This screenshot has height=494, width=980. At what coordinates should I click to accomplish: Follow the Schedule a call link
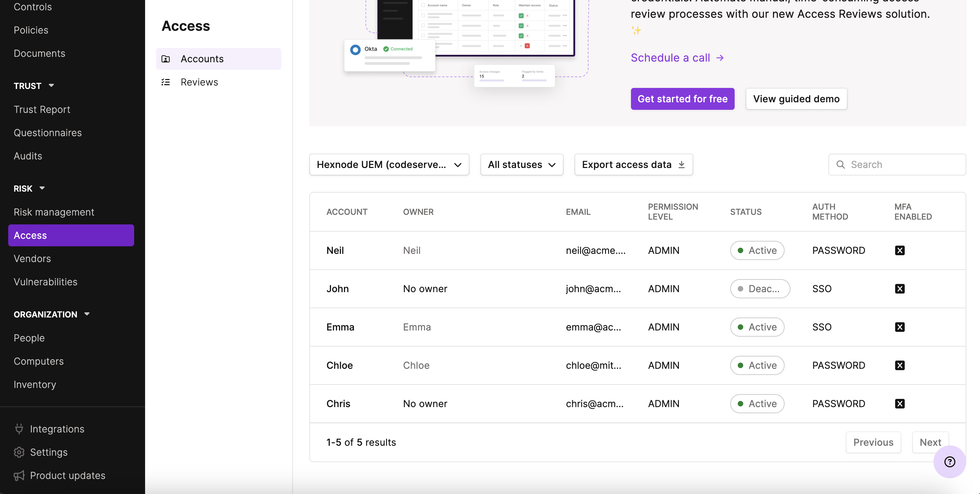pyautogui.click(x=678, y=58)
